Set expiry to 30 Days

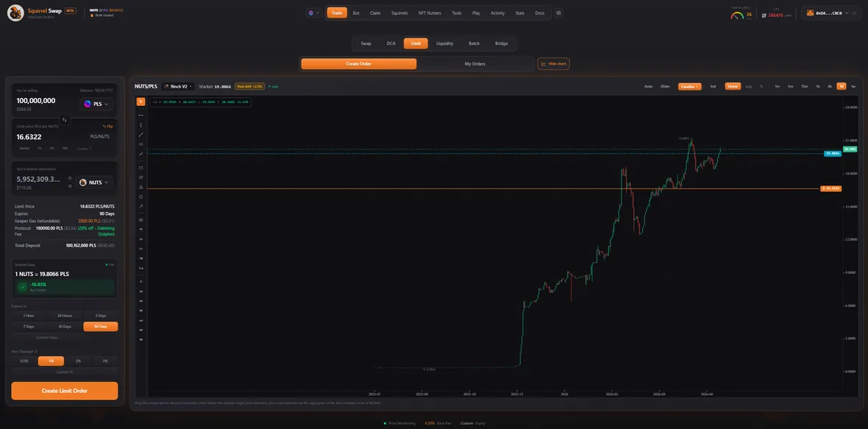click(x=65, y=327)
